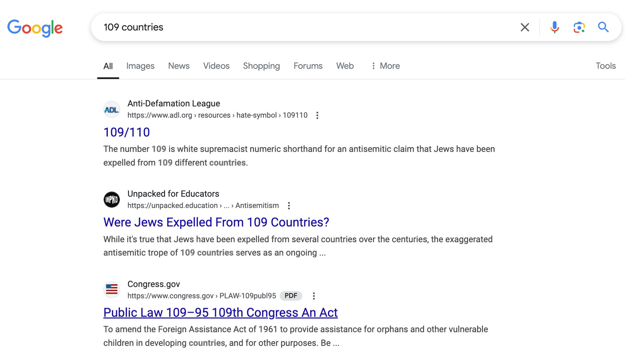
Task: Click the Unpacked for Educators favicon
Action: (112, 200)
